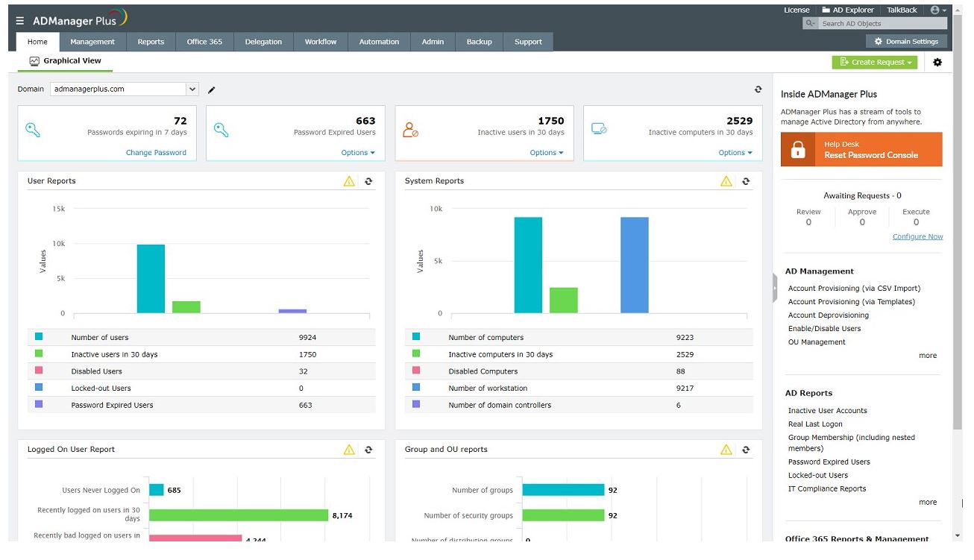Click Group and OU reports warning icon
Image resolution: width=974 pixels, height=560 pixels.
(x=726, y=450)
